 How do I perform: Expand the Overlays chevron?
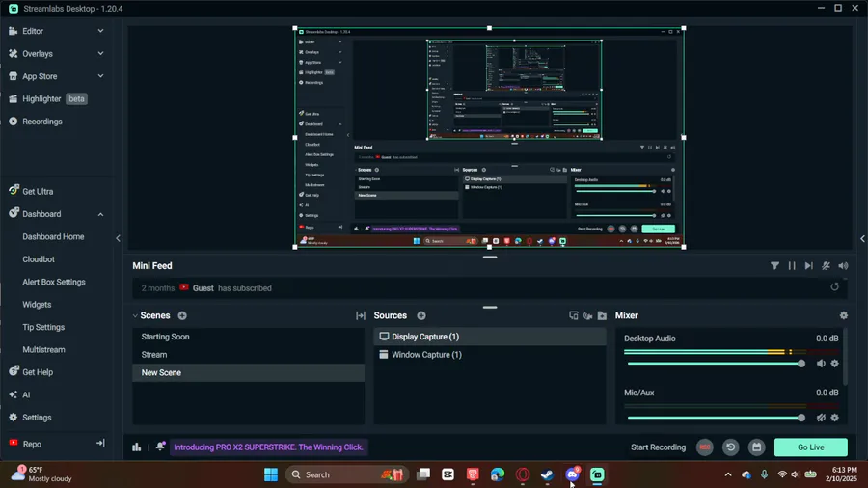point(100,54)
